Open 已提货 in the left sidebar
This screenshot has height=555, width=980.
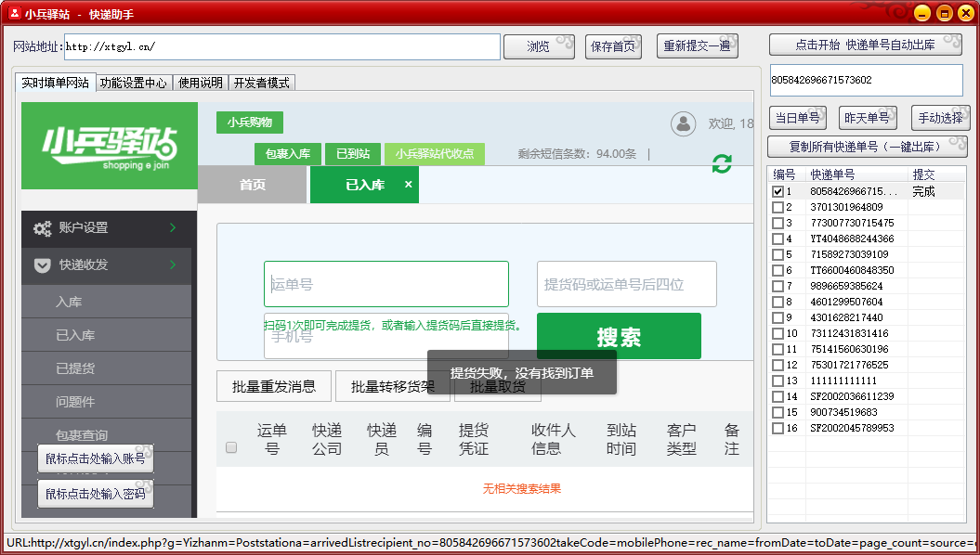click(x=106, y=368)
